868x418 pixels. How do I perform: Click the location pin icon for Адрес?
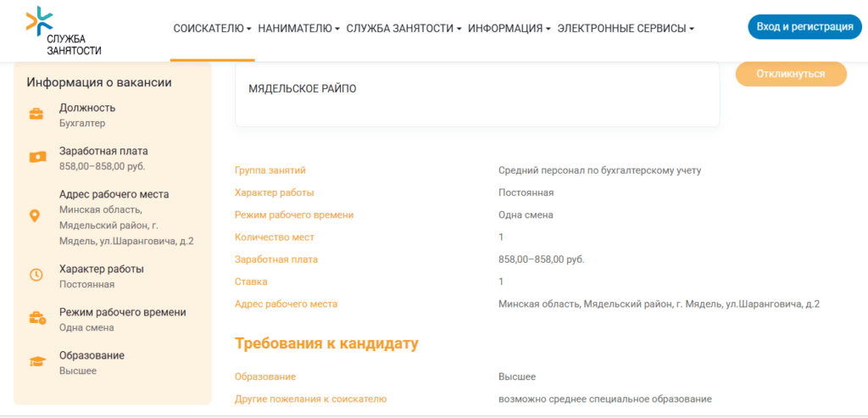click(x=35, y=216)
